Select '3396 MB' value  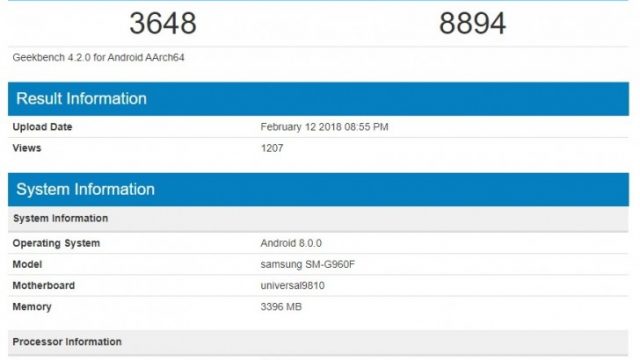click(x=281, y=307)
